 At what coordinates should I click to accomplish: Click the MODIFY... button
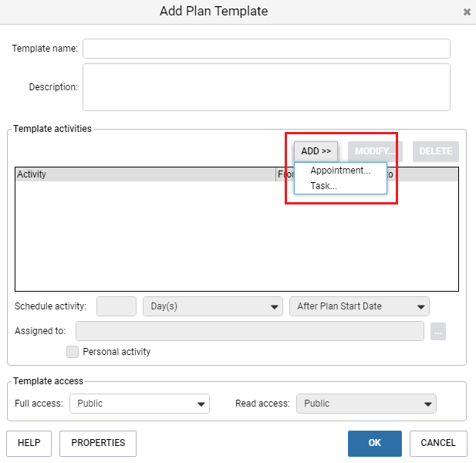pyautogui.click(x=375, y=151)
